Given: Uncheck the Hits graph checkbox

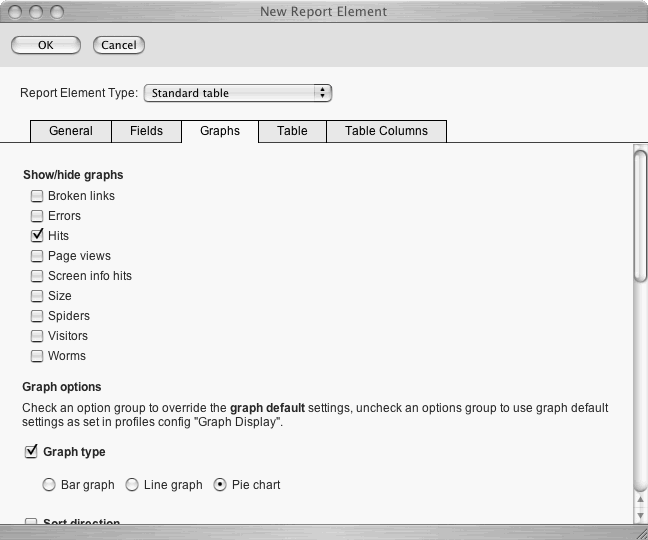Looking at the screenshot, I should pos(37,236).
